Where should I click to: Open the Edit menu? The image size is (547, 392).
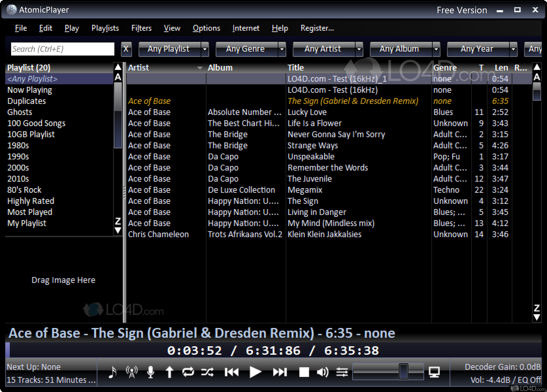[46, 28]
